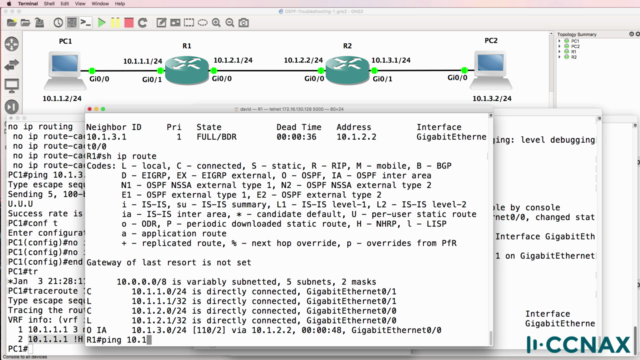Select the Insert picture tool
Image resolution: width=640 pixels, height=360 pixels.
(175, 23)
